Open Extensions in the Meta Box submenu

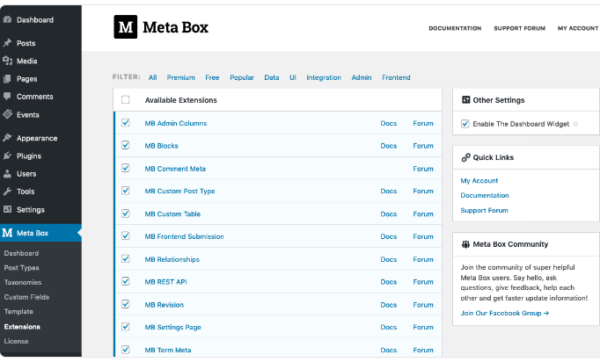pyautogui.click(x=22, y=326)
